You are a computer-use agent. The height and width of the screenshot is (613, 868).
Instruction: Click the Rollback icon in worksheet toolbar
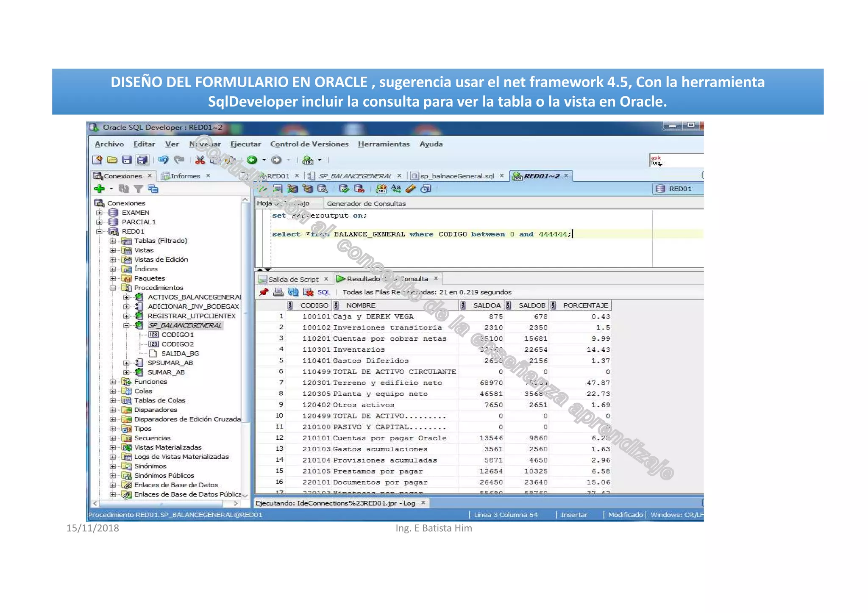[x=359, y=189]
